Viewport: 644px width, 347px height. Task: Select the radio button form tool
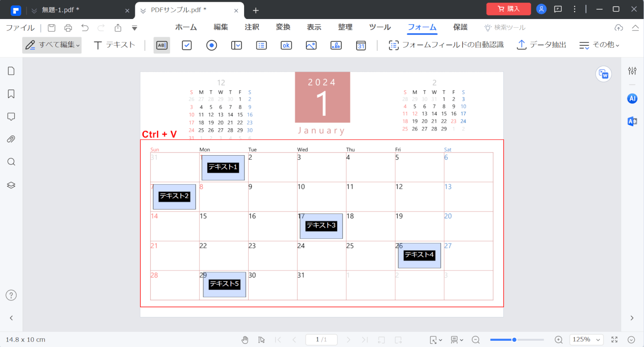211,45
